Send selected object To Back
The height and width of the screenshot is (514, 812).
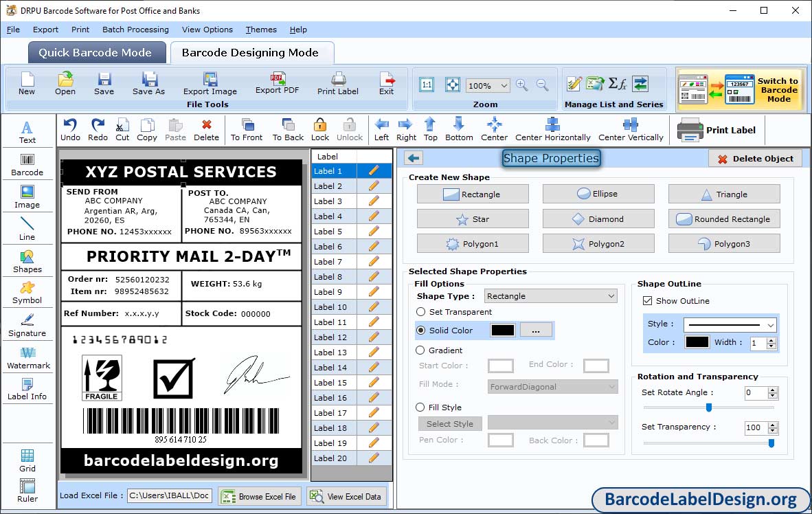[x=288, y=130]
